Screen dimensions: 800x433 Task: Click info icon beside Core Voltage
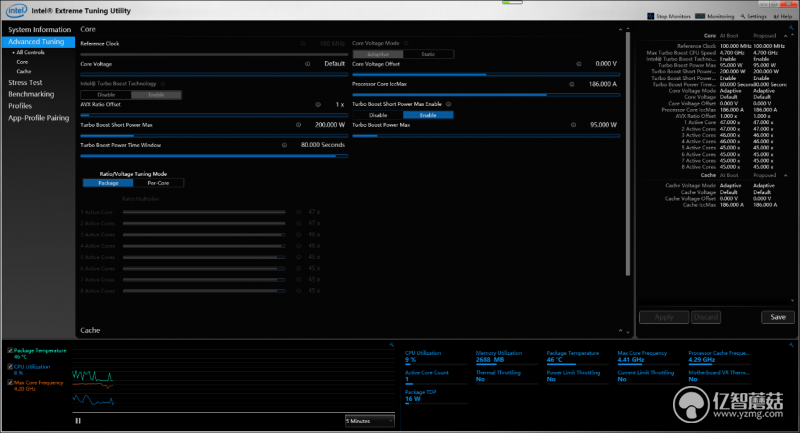[x=308, y=64]
